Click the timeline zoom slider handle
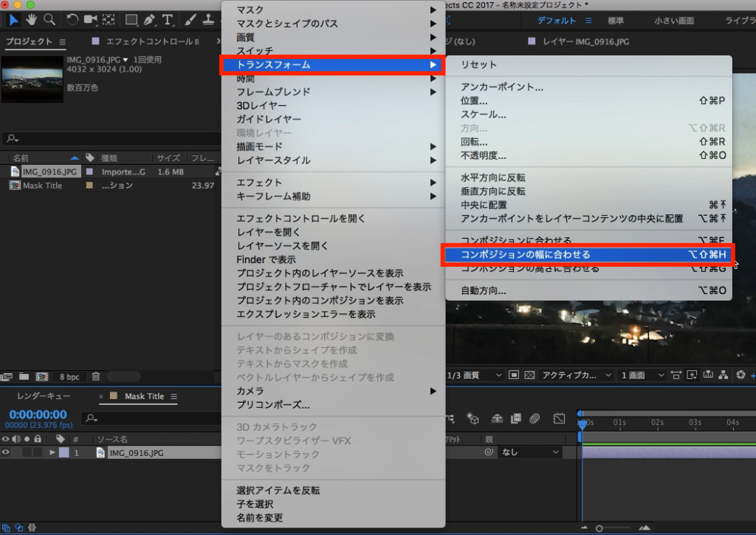 point(599,528)
